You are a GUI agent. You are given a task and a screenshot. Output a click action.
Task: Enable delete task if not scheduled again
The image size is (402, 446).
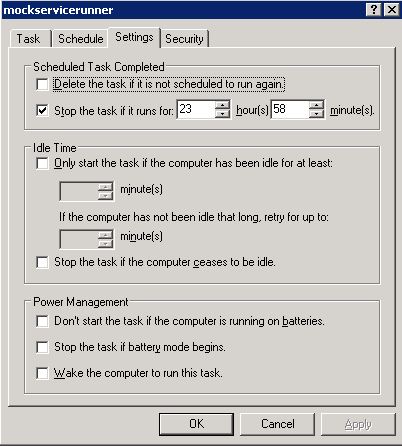tap(42, 84)
